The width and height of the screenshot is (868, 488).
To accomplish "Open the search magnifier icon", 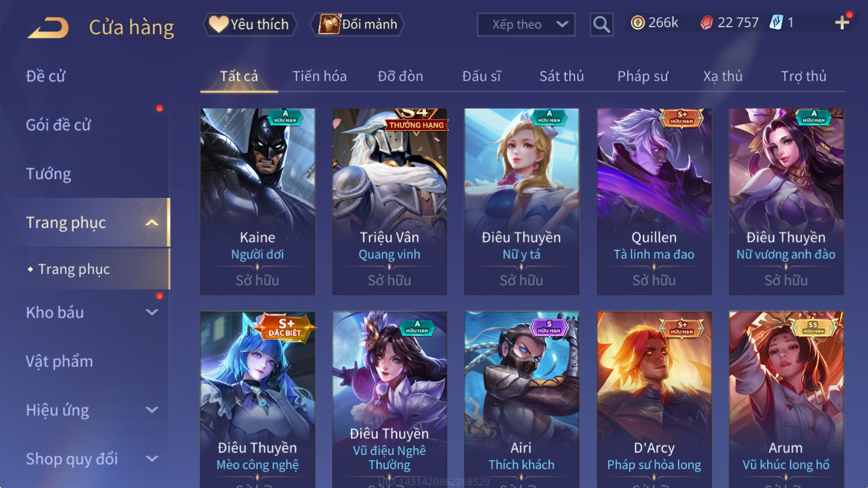I will [x=602, y=25].
